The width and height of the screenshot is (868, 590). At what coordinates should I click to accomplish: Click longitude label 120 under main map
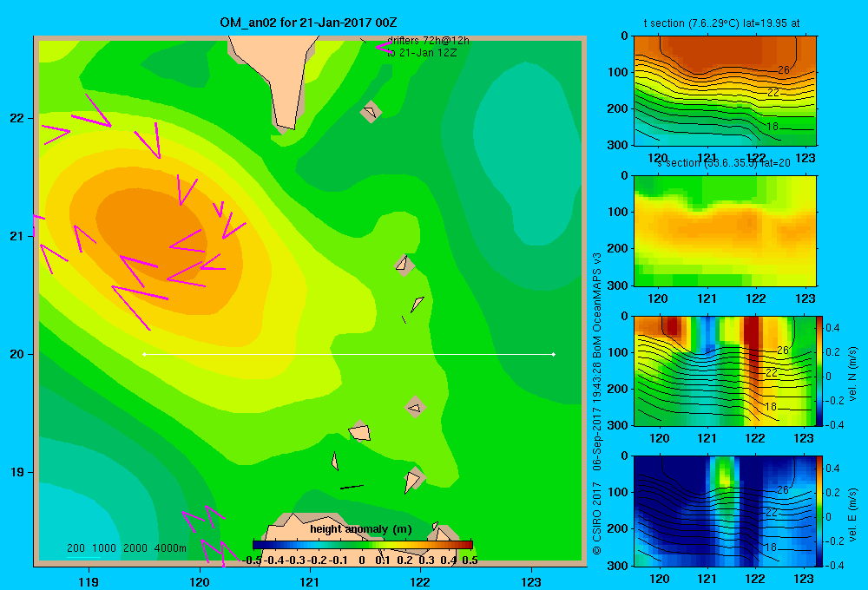(x=200, y=581)
